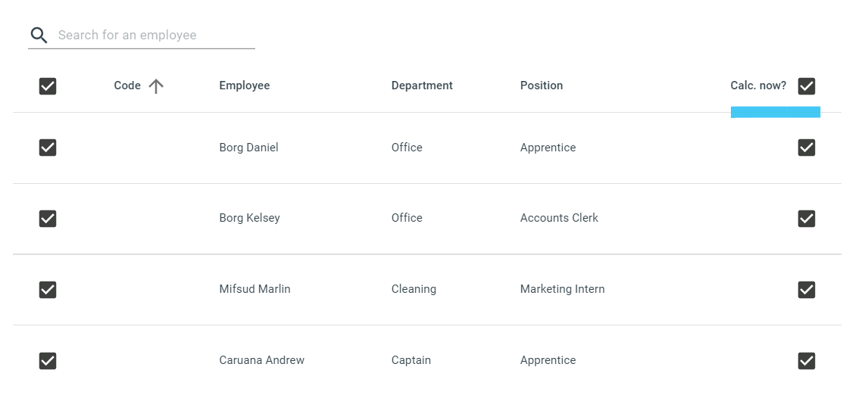Deselect the Mifsud Marlin row checkbox

[x=48, y=289]
